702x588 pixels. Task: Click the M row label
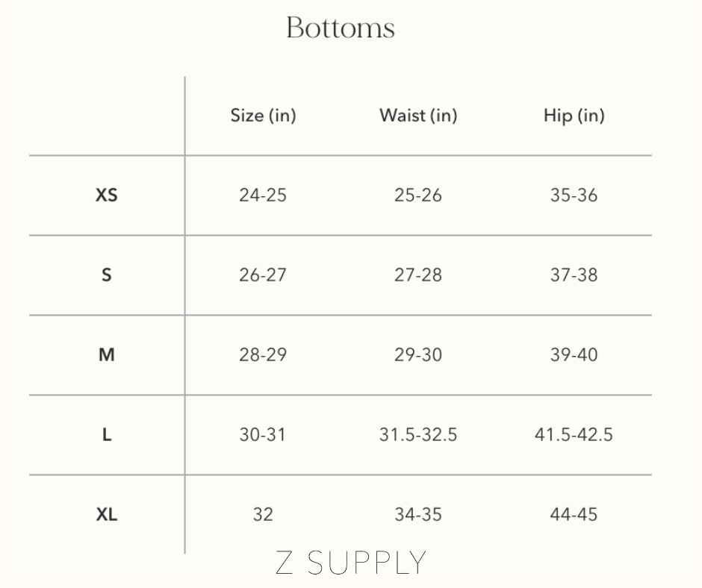point(107,355)
